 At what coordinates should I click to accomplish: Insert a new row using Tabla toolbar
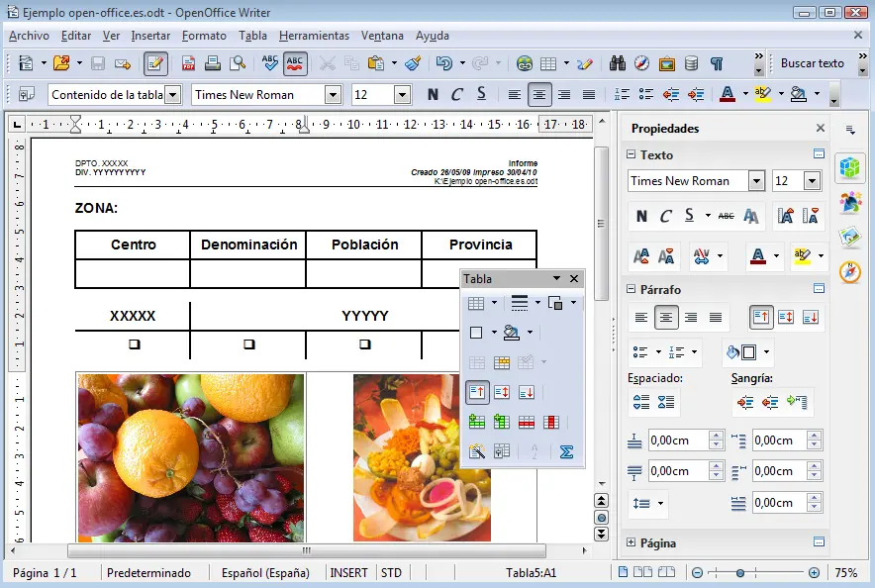(477, 420)
